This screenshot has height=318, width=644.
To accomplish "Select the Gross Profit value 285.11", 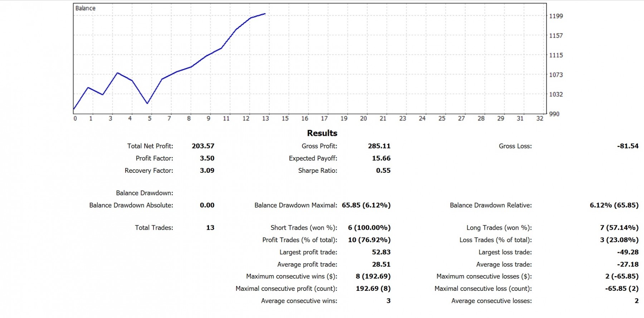I will click(379, 146).
